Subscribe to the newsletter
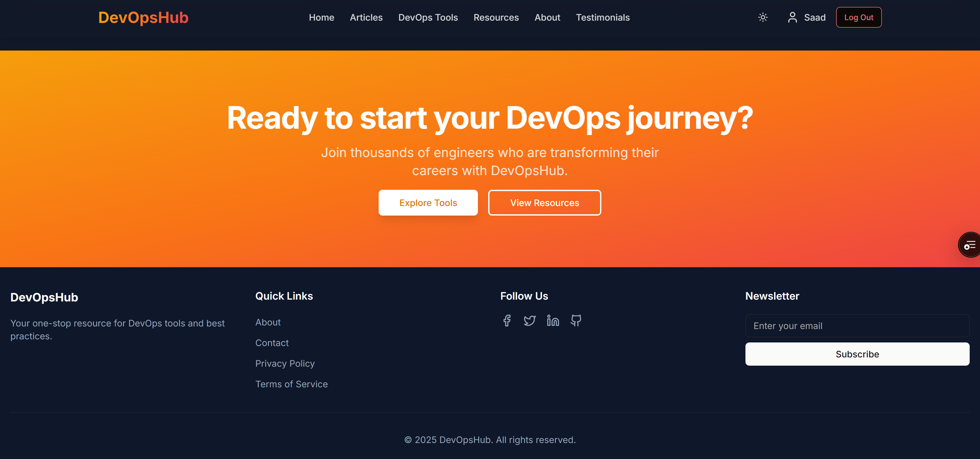980x459 pixels. click(857, 354)
